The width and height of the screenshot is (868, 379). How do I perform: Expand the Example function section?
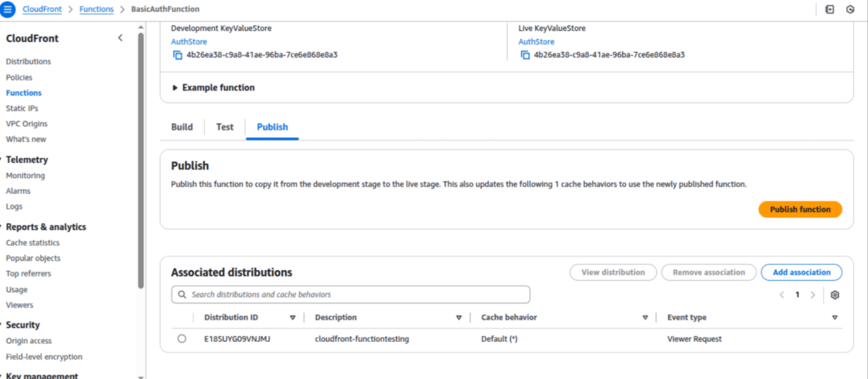click(175, 87)
